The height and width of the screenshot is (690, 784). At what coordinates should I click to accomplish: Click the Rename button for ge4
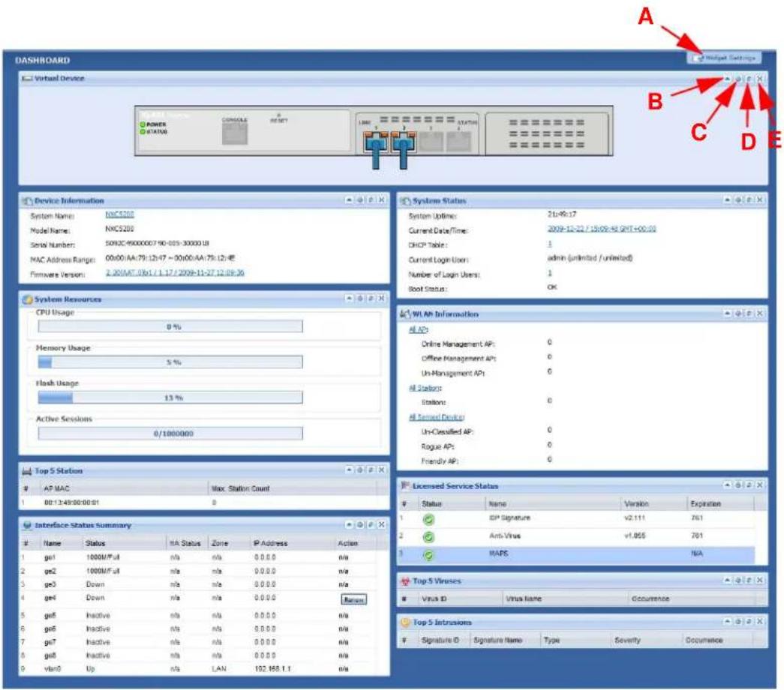353,599
